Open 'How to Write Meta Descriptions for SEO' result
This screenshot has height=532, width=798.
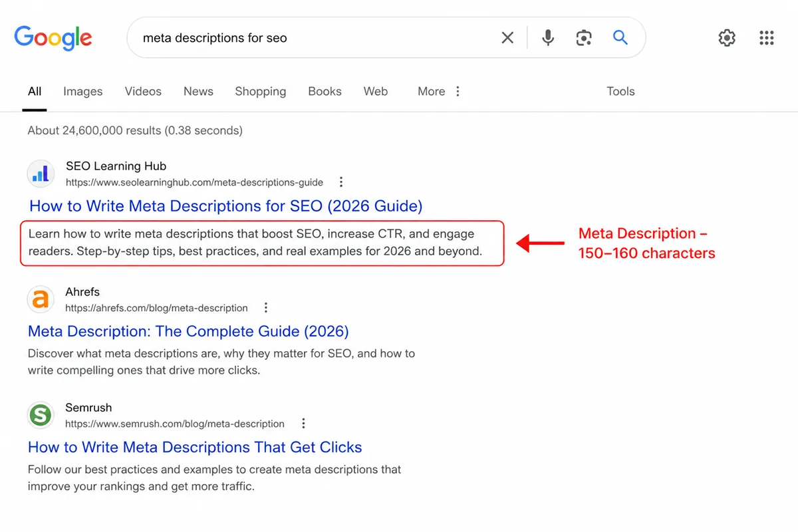coord(226,206)
